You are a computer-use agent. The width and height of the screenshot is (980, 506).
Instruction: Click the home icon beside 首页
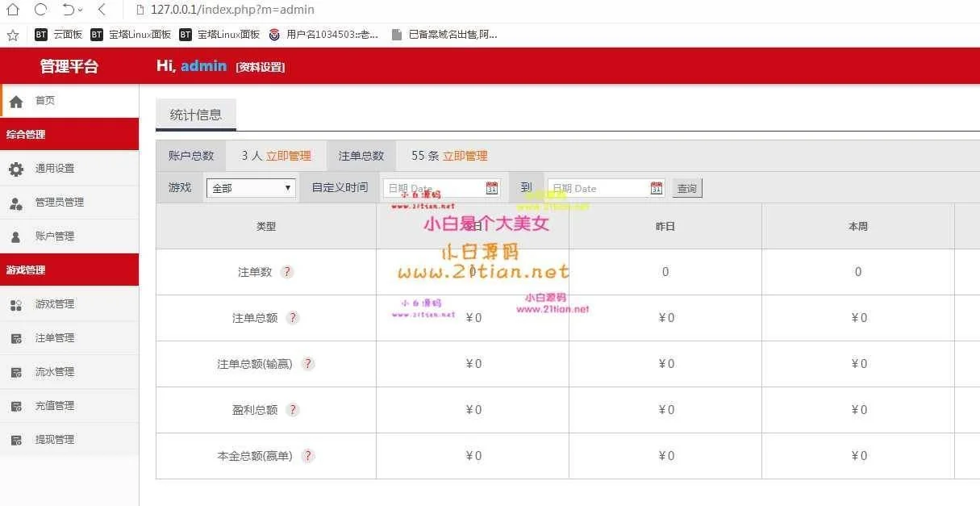click(x=16, y=102)
